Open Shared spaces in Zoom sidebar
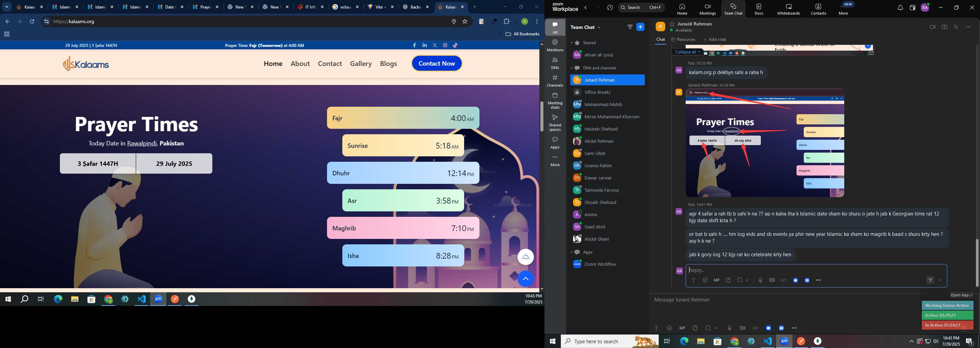This screenshot has width=980, height=348. 555,123
